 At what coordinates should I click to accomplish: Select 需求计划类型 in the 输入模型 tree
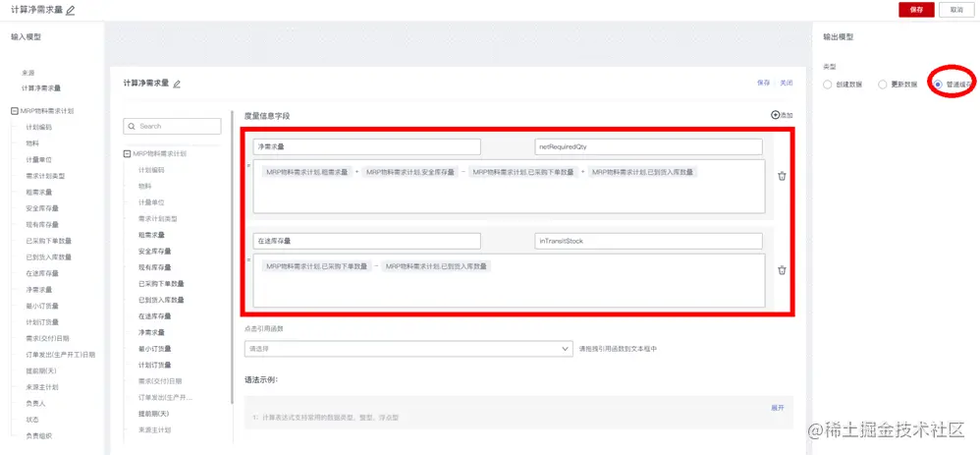45,176
